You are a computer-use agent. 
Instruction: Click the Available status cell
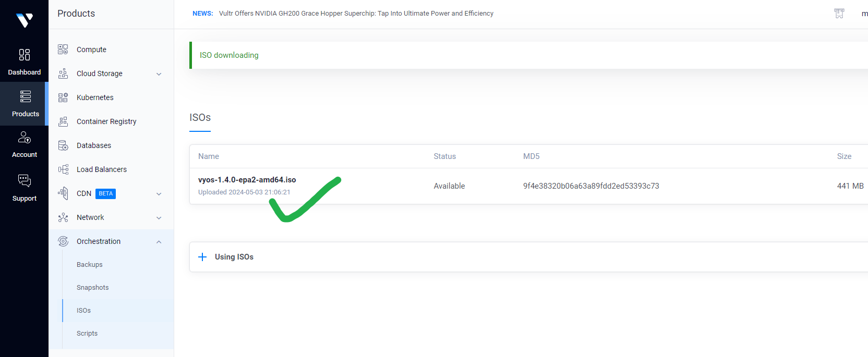(449, 186)
